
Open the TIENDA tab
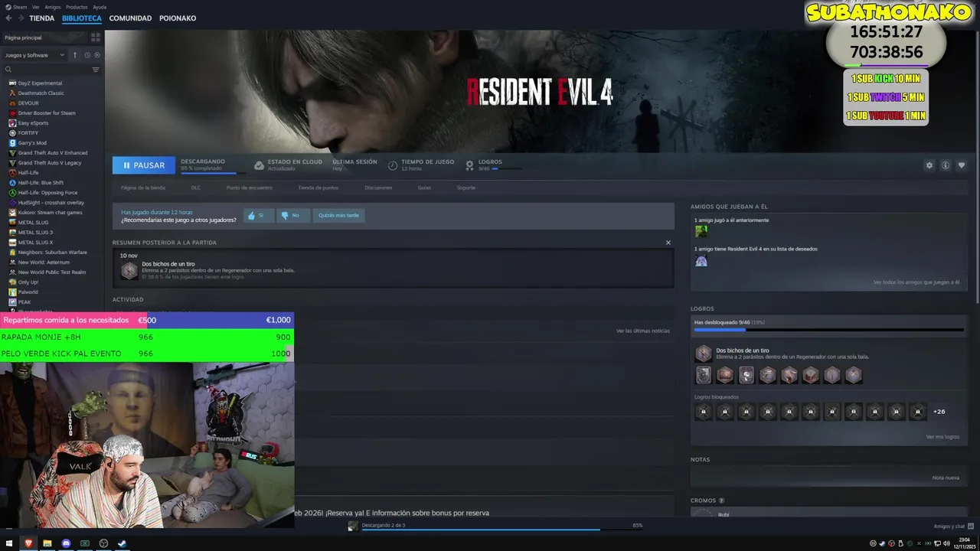[42, 18]
